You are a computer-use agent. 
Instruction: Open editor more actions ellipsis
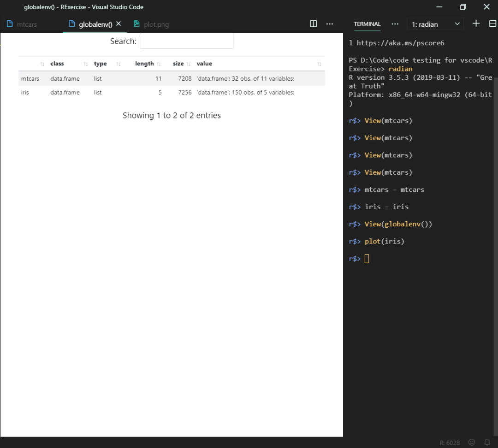[330, 24]
